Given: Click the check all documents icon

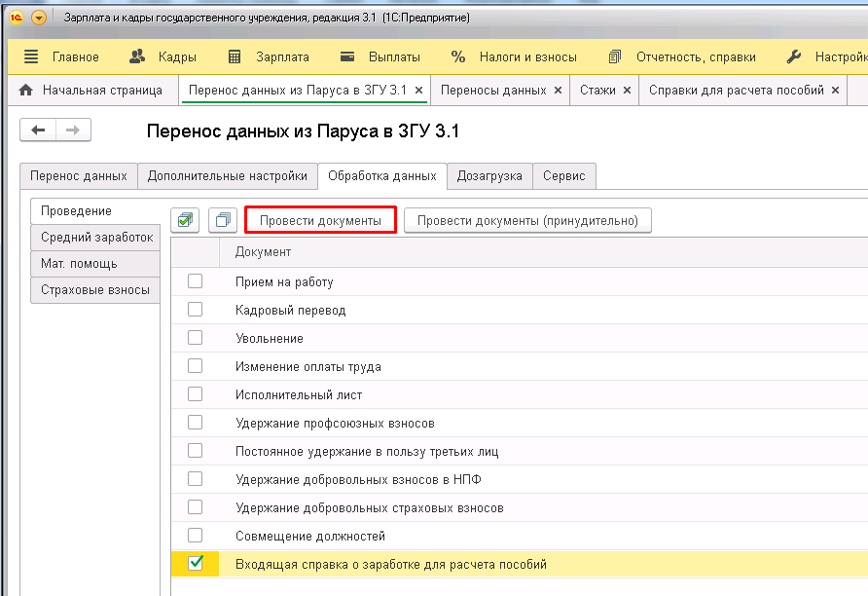Looking at the screenshot, I should [185, 221].
